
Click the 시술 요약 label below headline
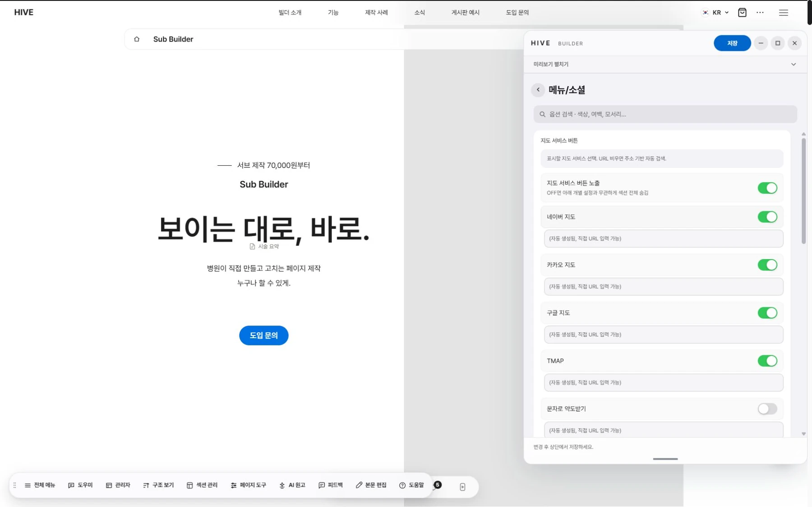[264, 247]
